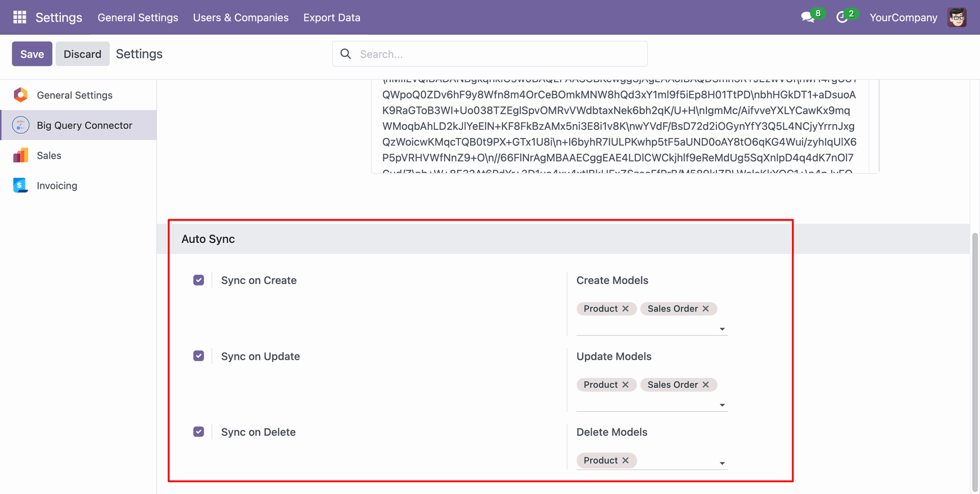Open the activities clock icon
This screenshot has height=494, width=980.
click(x=842, y=17)
